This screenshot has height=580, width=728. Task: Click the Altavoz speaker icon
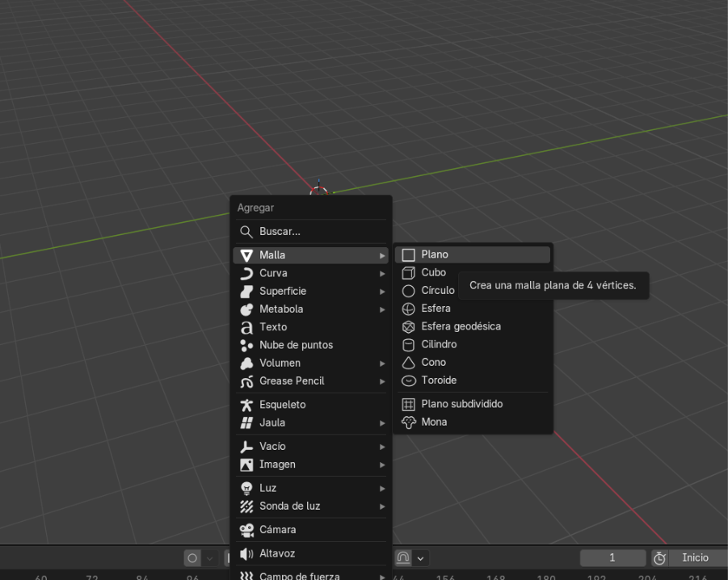[246, 554]
